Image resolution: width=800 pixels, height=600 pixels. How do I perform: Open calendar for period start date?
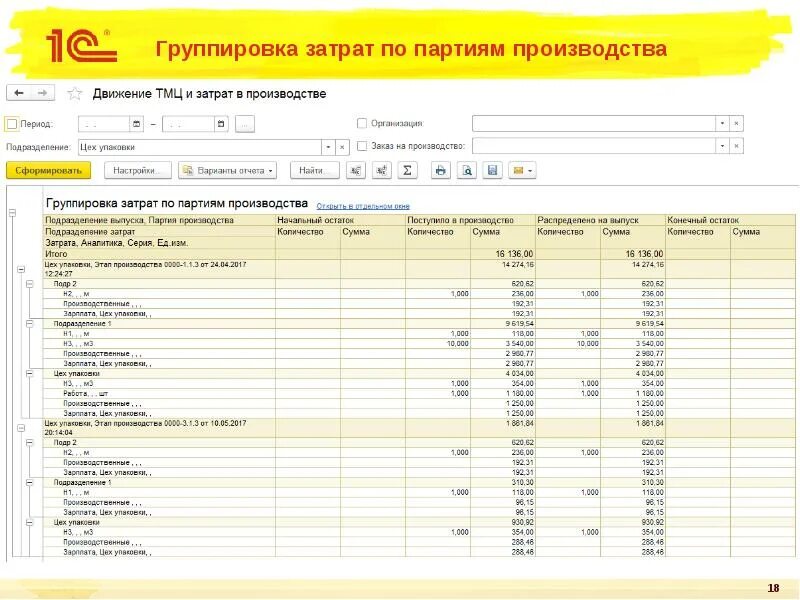coord(136,123)
